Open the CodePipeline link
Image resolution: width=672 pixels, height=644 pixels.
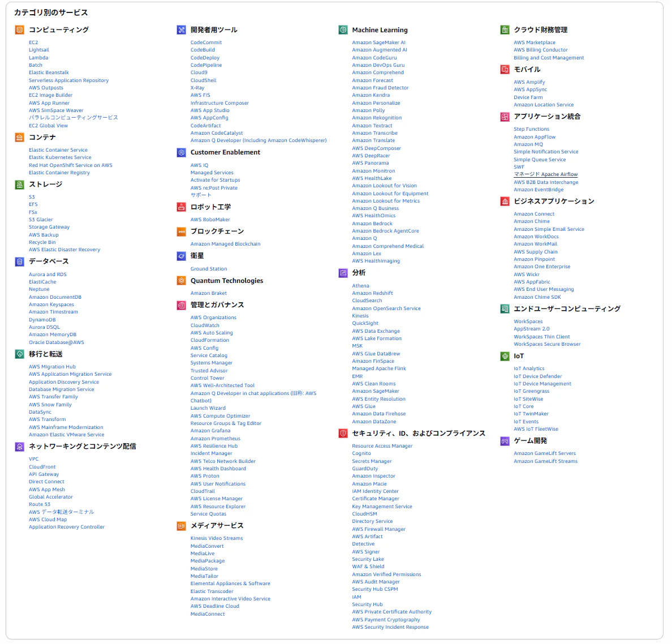[x=206, y=65]
